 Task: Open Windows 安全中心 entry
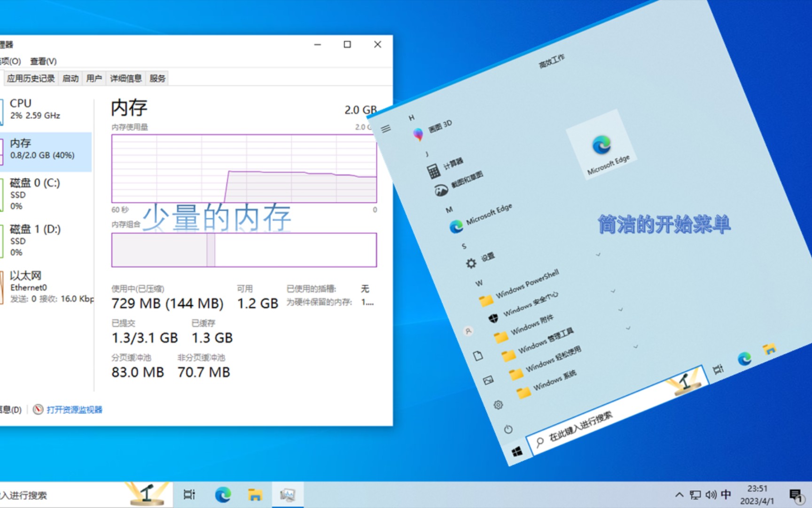523,308
